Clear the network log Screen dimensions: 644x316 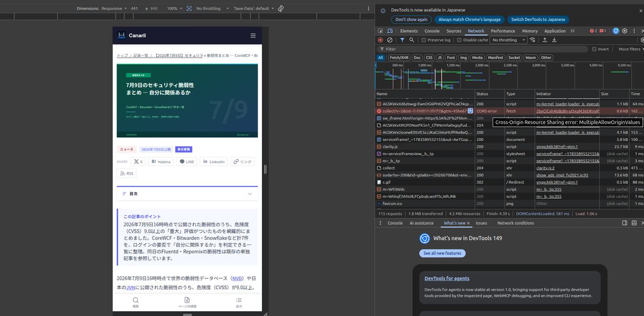pyautogui.click(x=390, y=40)
